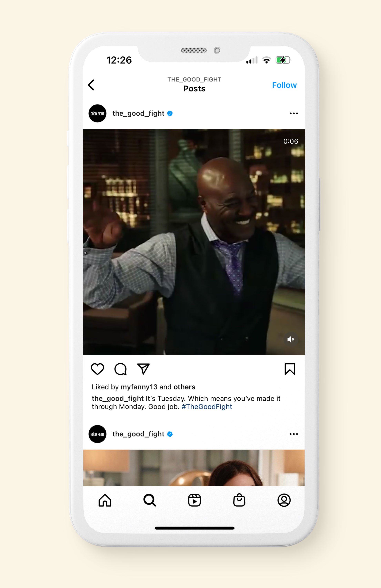Screen dimensions: 381x588
Task: Open the Shop bag tab
Action: [x=239, y=500]
